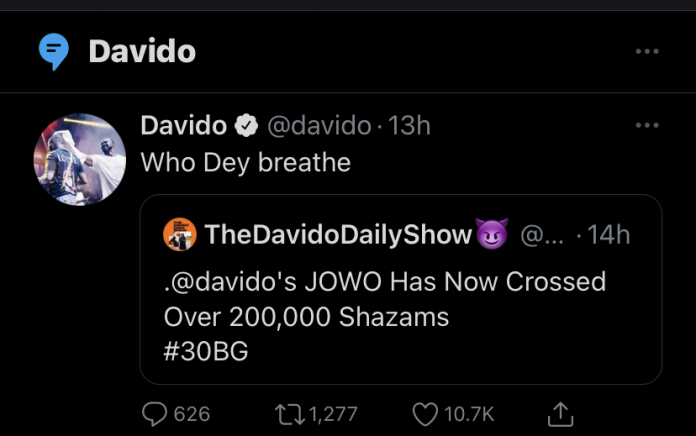This screenshot has height=436, width=696.
Task: Click the 13h tweet timestamp
Action: point(408,125)
